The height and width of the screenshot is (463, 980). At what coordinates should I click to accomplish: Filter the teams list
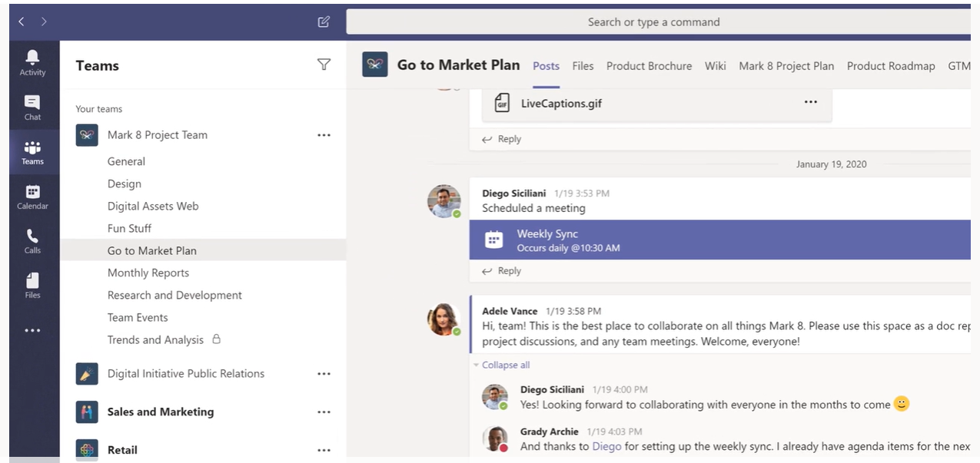[x=324, y=64]
